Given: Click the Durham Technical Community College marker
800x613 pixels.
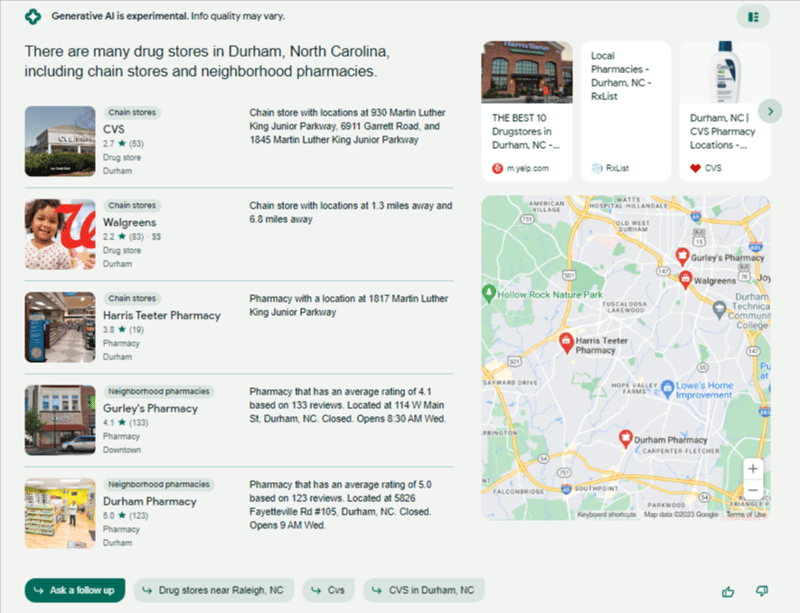Looking at the screenshot, I should tap(719, 309).
